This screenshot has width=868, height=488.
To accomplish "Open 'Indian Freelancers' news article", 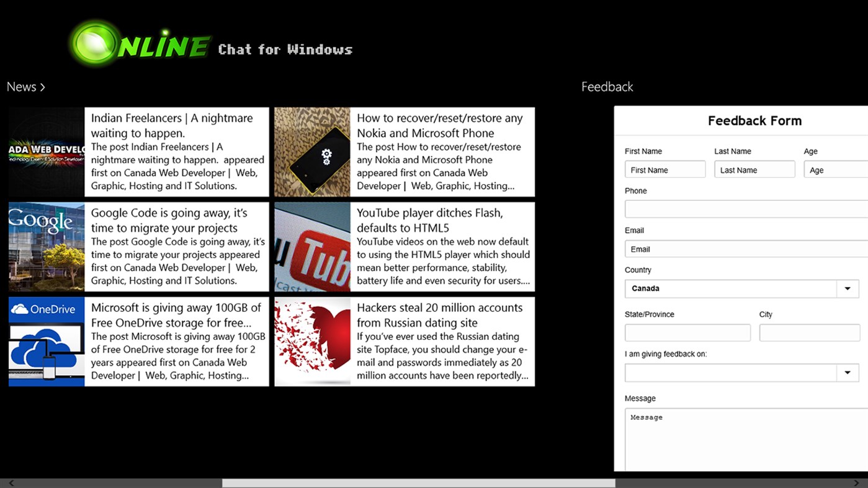I will 177,151.
